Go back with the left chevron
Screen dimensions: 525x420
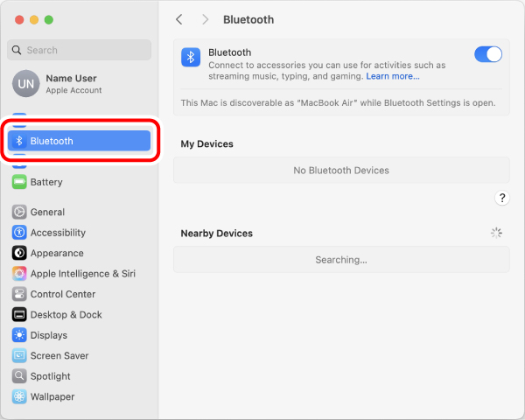[x=179, y=19]
